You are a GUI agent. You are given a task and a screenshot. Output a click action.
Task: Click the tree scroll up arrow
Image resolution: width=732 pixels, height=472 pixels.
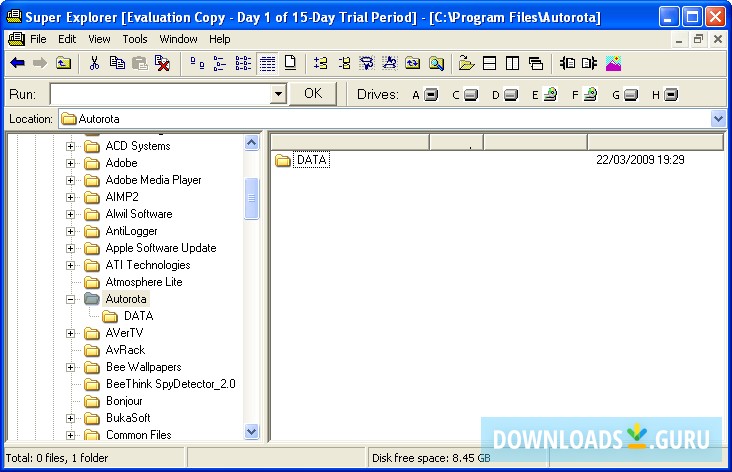click(251, 142)
